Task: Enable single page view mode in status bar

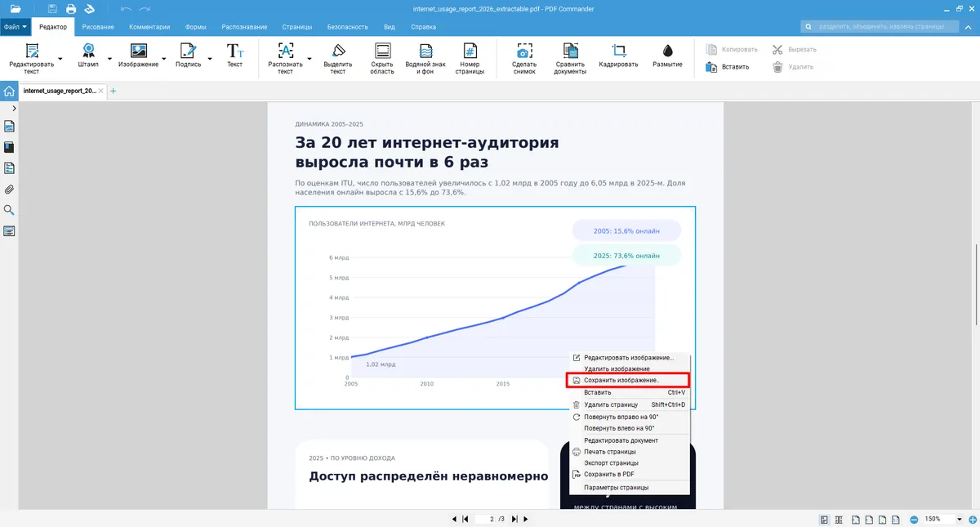Action: [x=825, y=520]
